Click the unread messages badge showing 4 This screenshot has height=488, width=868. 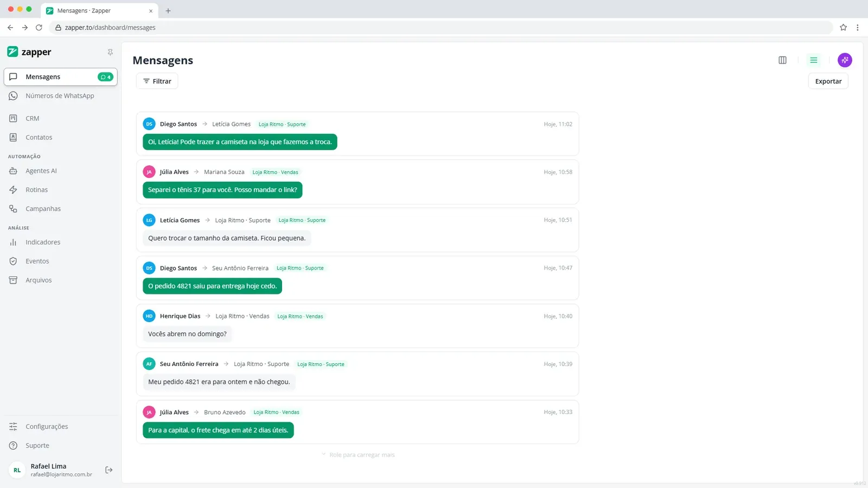point(106,77)
